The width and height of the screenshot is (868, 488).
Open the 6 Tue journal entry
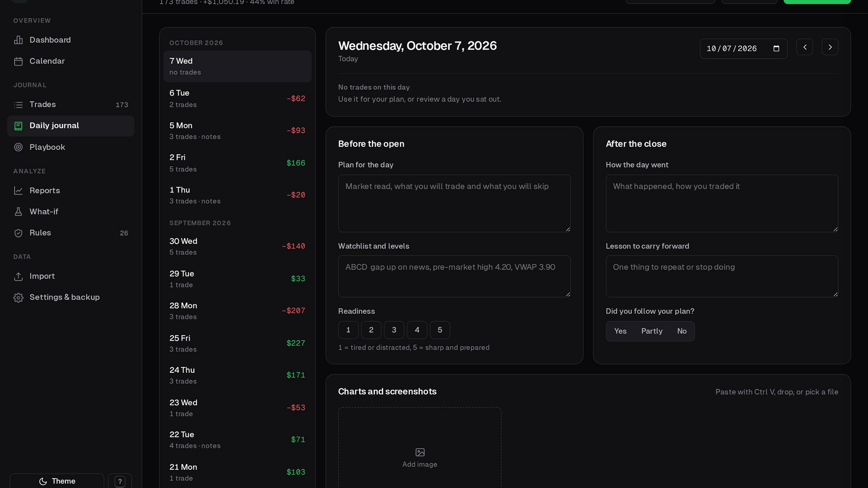point(237,99)
